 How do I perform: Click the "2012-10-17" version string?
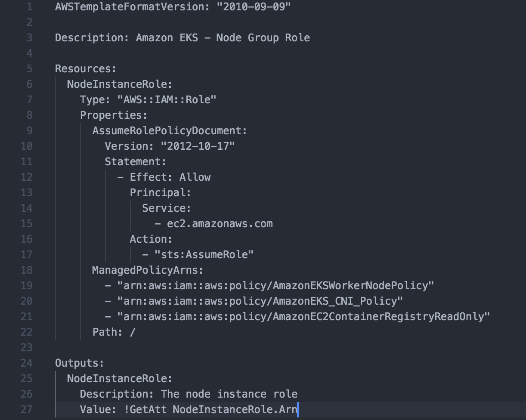[x=198, y=146]
